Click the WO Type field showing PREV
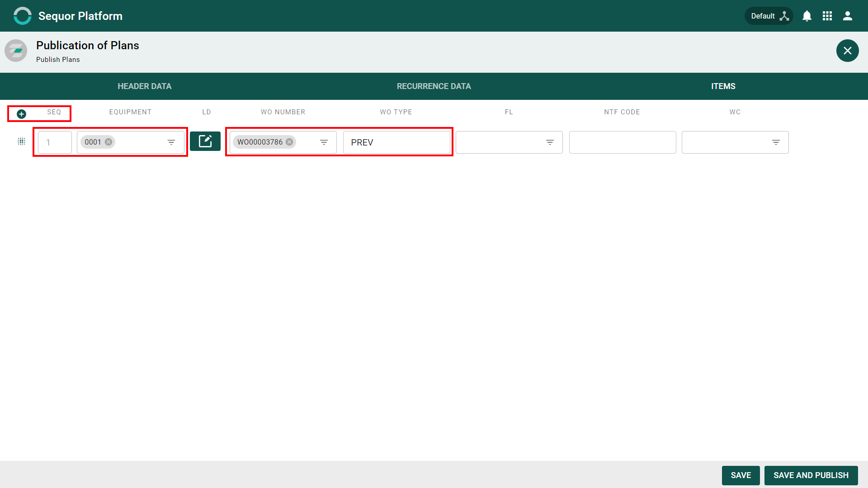This screenshot has height=488, width=868. point(396,142)
